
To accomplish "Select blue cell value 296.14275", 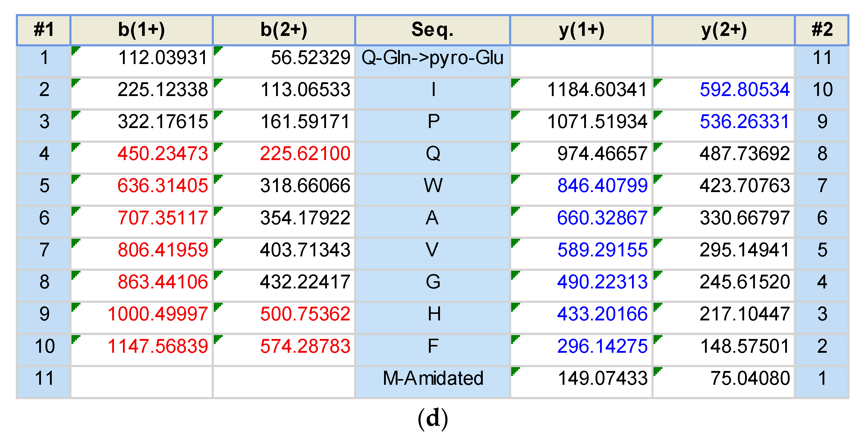I will [x=581, y=349].
